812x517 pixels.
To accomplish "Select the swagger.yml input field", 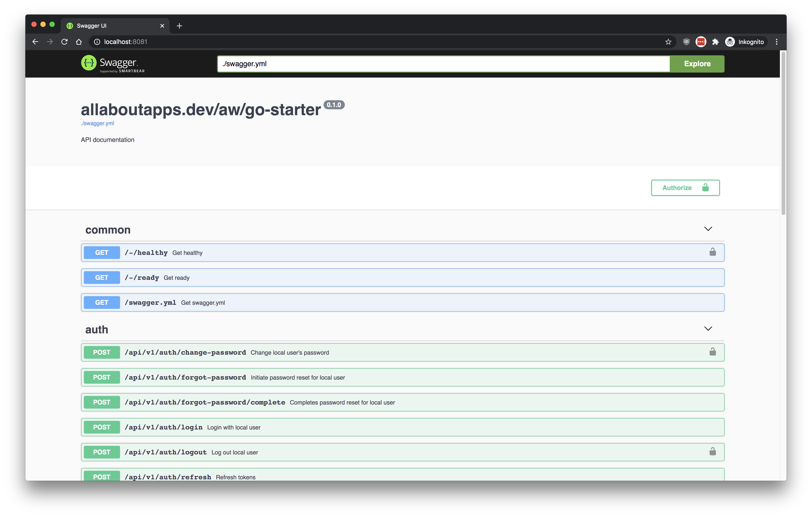I will [443, 63].
